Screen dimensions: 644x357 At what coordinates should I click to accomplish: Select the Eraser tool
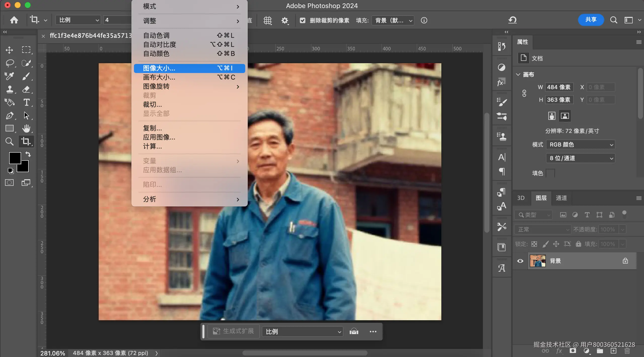click(x=26, y=89)
